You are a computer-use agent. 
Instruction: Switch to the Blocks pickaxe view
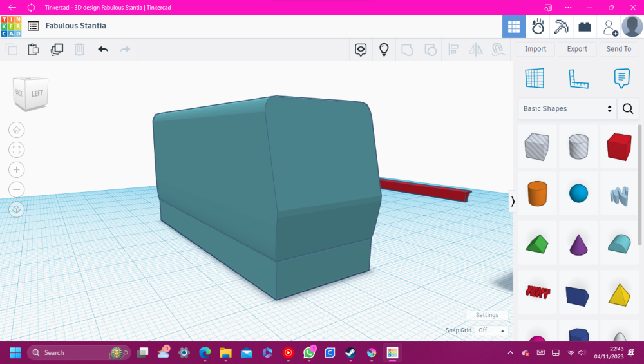point(561,26)
